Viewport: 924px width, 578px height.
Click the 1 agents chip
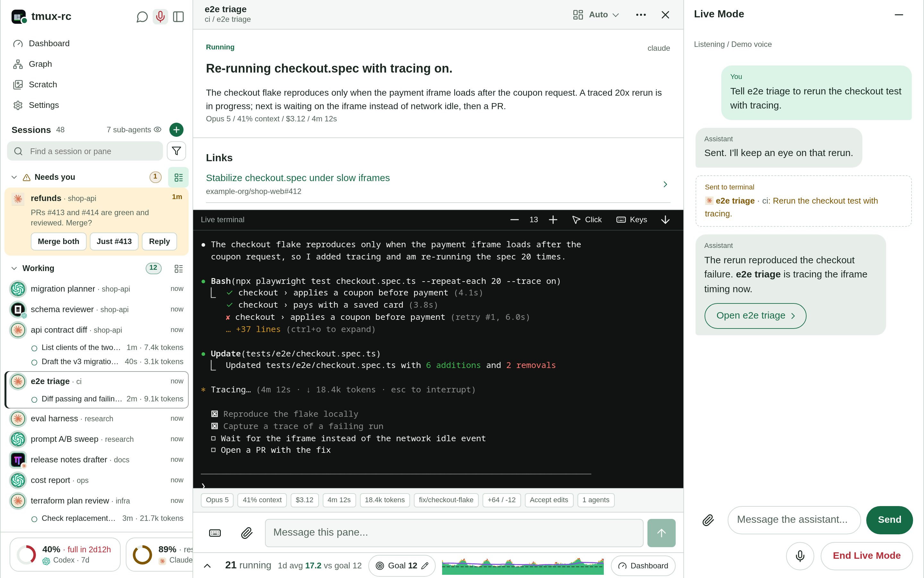[x=596, y=500]
